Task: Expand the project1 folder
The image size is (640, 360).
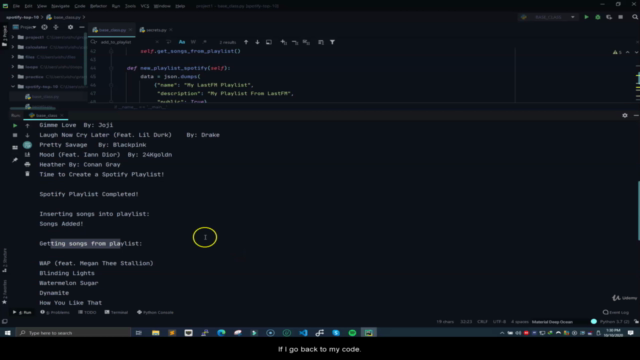Action: [13, 37]
